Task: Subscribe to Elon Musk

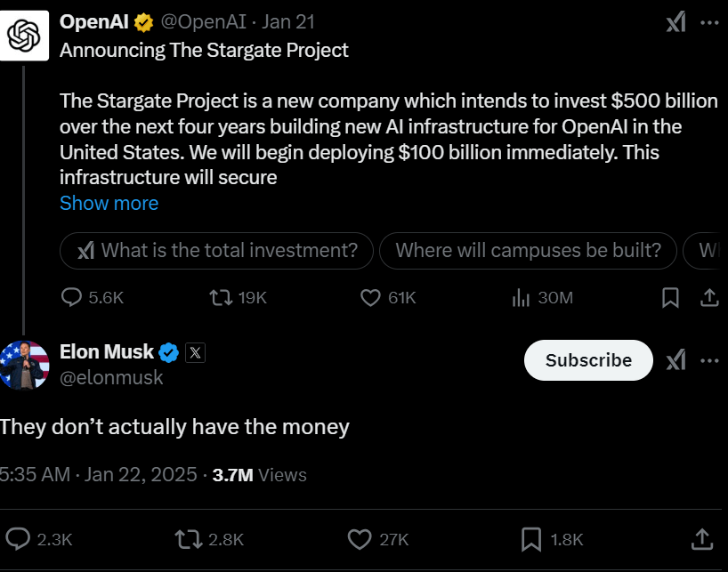Action: click(588, 359)
